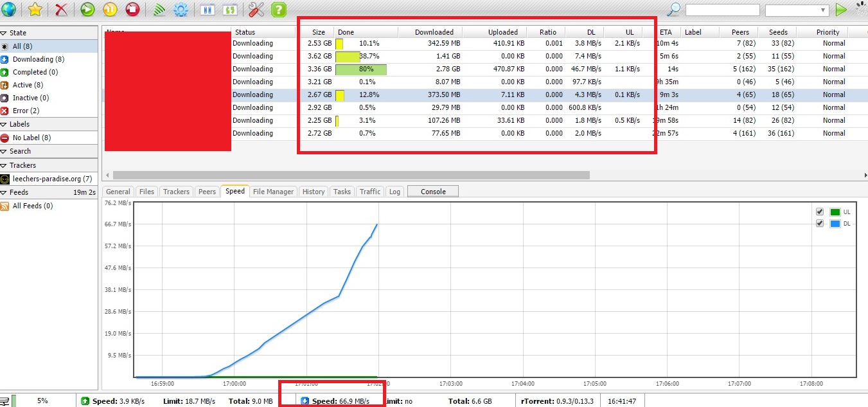Click the magnifying glass search icon
868x407 pixels.
(x=674, y=10)
